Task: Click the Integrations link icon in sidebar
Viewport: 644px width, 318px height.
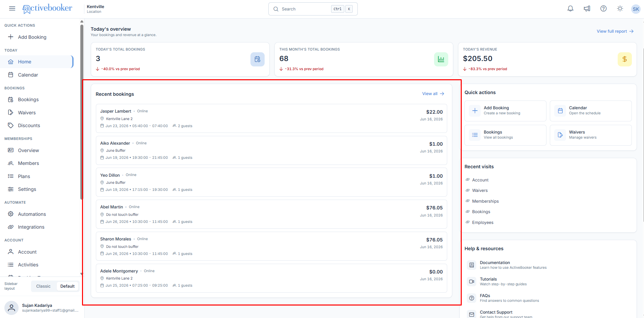Action: (11, 227)
